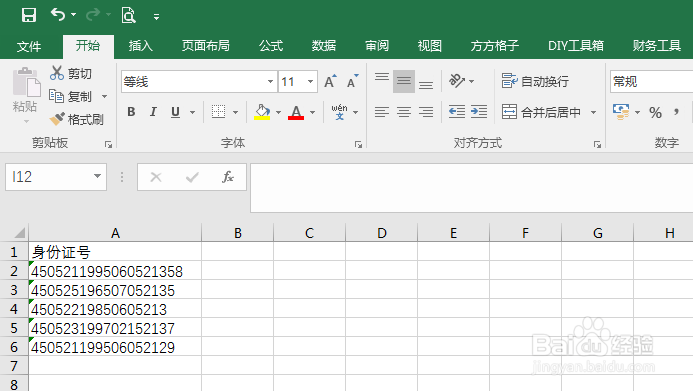
Task: Click the accounting number format icon
Action: [621, 112]
